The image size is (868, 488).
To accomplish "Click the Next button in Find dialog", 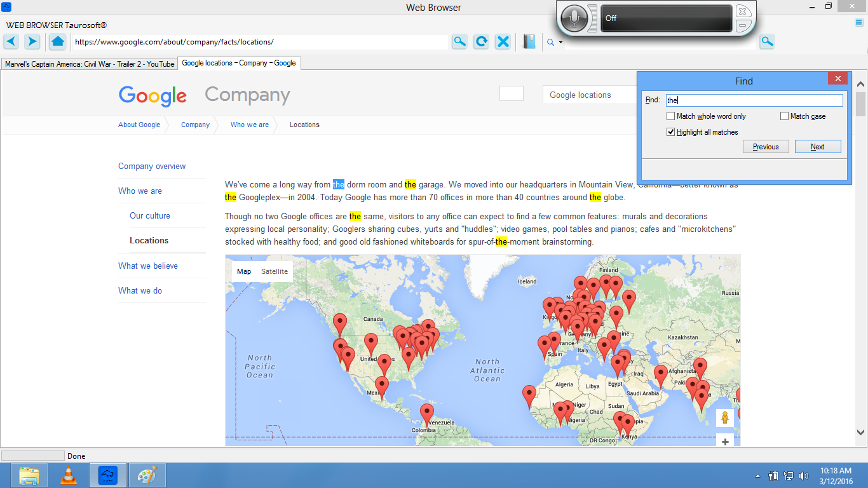I will [817, 147].
